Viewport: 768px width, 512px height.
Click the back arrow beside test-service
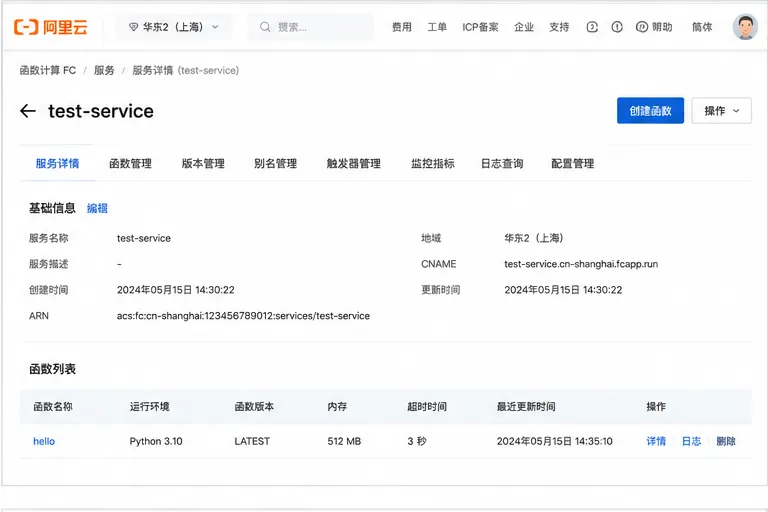[28, 111]
